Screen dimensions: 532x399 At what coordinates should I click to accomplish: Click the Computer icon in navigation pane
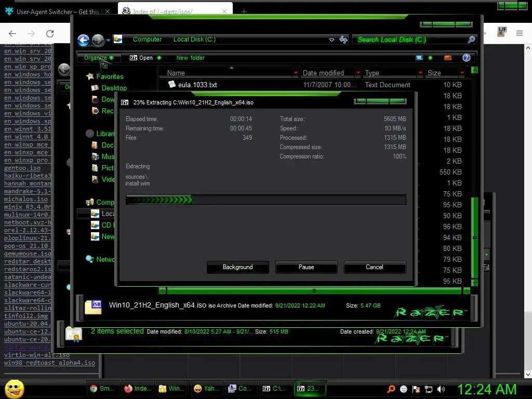[x=90, y=202]
